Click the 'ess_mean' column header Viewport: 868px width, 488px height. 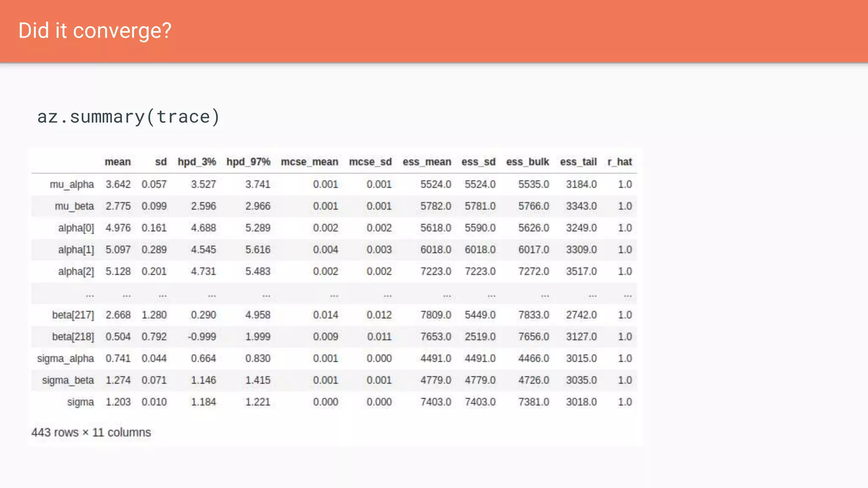[427, 162]
